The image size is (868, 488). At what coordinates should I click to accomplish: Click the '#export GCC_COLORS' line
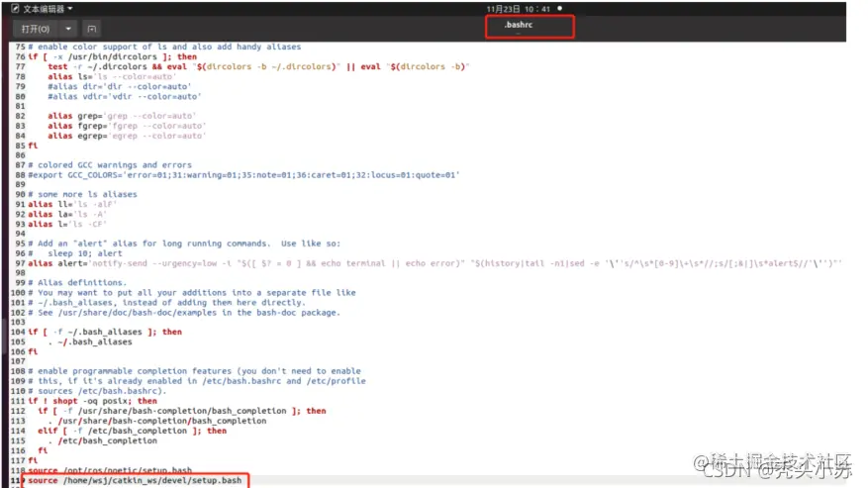click(x=244, y=175)
